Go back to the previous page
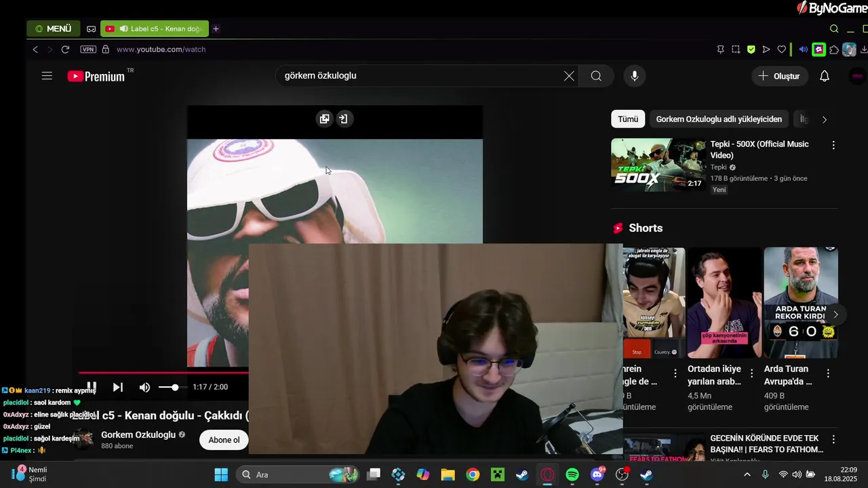This screenshot has width=868, height=488. [x=35, y=49]
